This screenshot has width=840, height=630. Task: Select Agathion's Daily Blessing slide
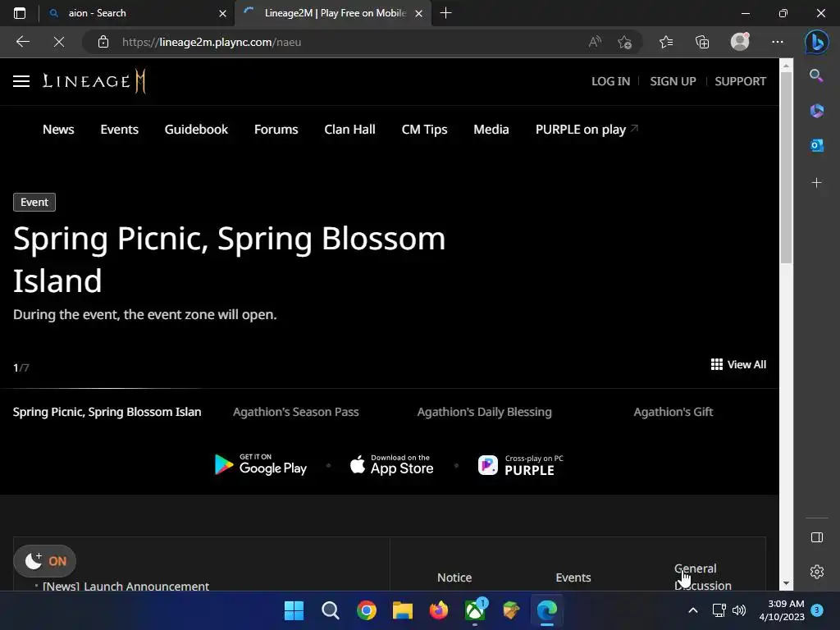484,412
